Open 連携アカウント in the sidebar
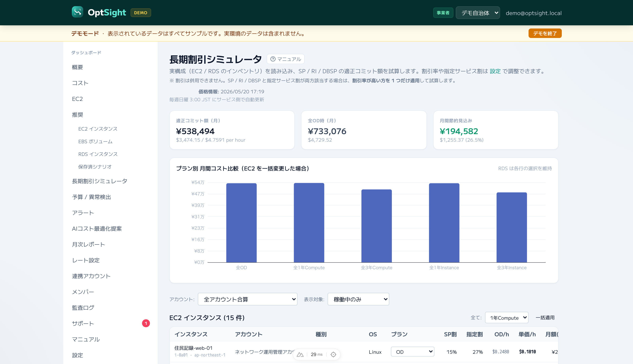Viewport: 633px width, 364px height. point(91,276)
